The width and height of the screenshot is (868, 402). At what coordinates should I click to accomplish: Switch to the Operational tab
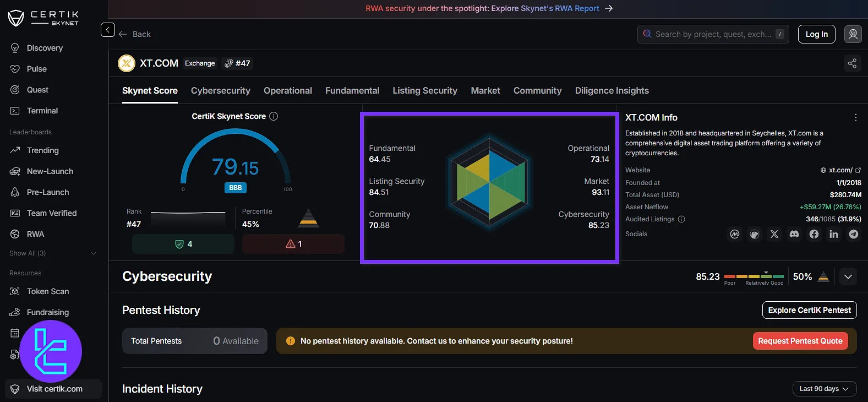point(288,91)
